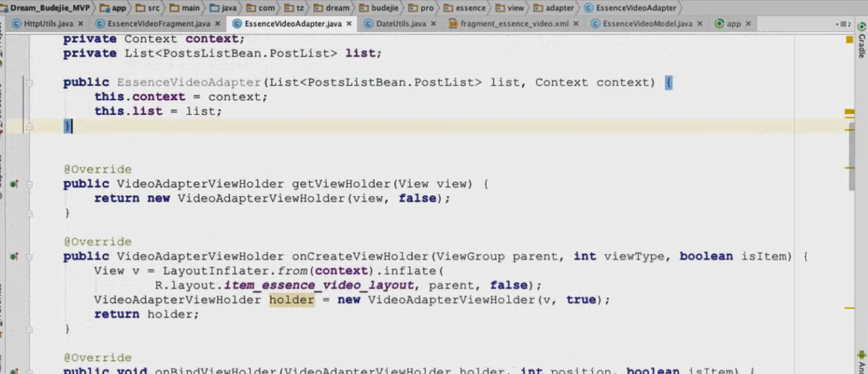The image size is (868, 374).
Task: Collapse the getViewHolder method fold marker
Action: [x=29, y=184]
